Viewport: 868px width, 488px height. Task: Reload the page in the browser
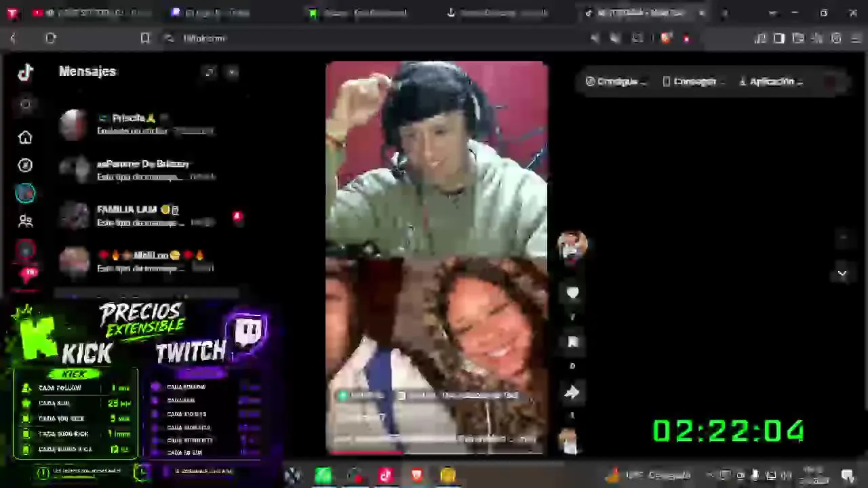51,39
